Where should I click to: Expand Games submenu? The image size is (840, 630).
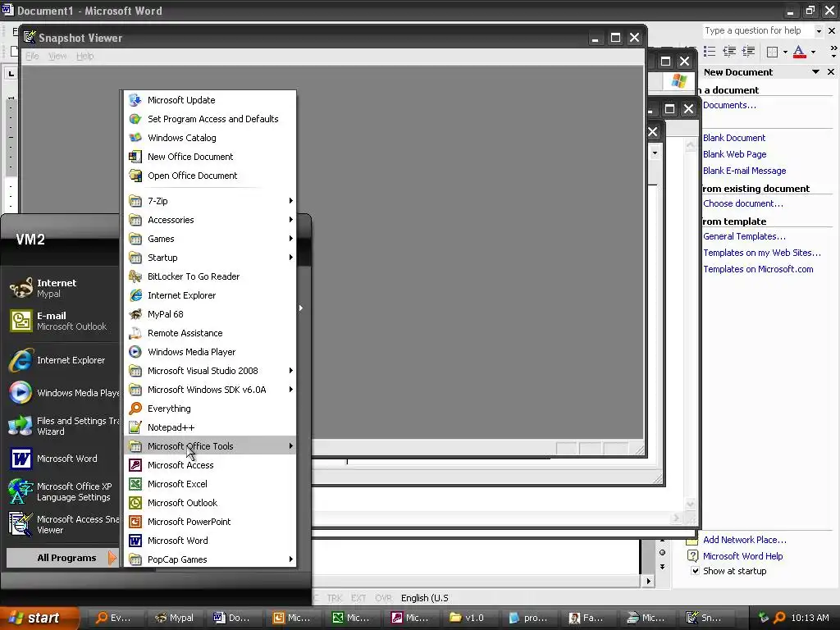coord(210,239)
